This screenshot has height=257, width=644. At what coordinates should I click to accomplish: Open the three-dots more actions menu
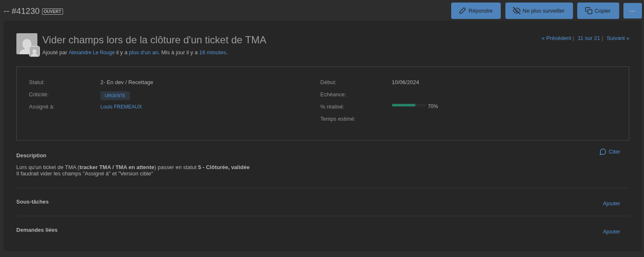[632, 11]
